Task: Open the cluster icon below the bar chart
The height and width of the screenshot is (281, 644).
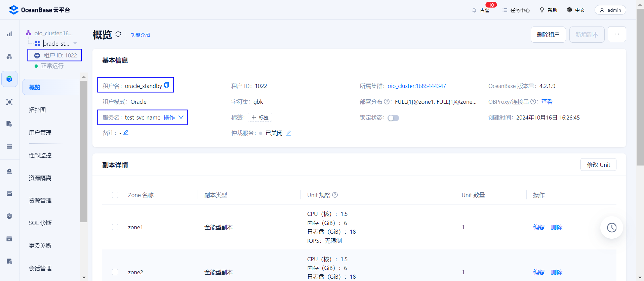Action: 9,56
